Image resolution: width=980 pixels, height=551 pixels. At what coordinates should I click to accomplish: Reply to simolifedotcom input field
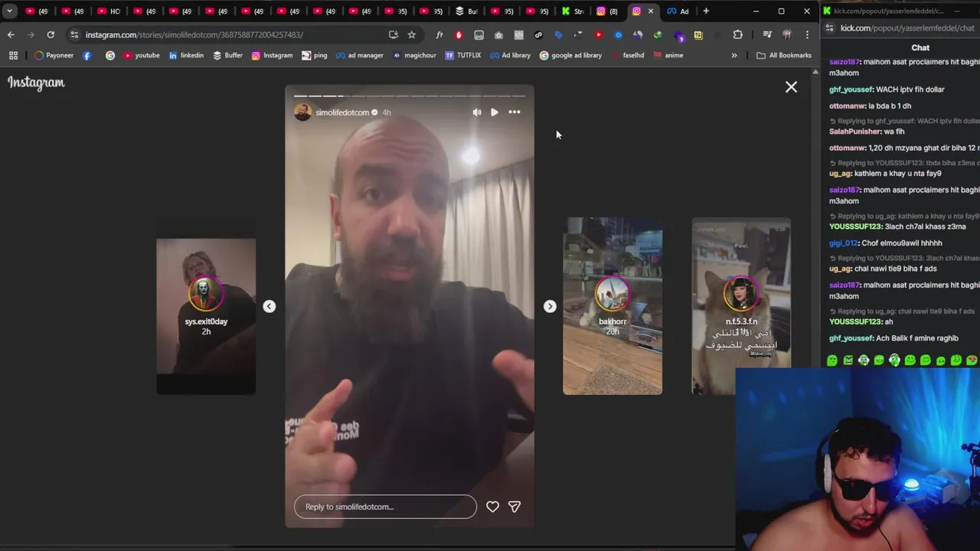click(385, 507)
